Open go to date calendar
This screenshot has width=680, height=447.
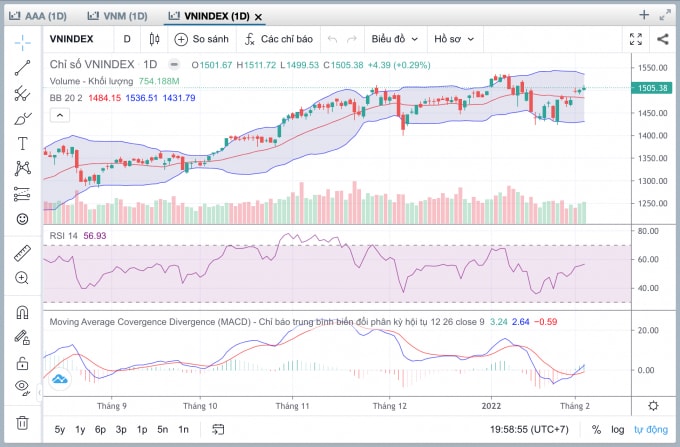pos(218,430)
